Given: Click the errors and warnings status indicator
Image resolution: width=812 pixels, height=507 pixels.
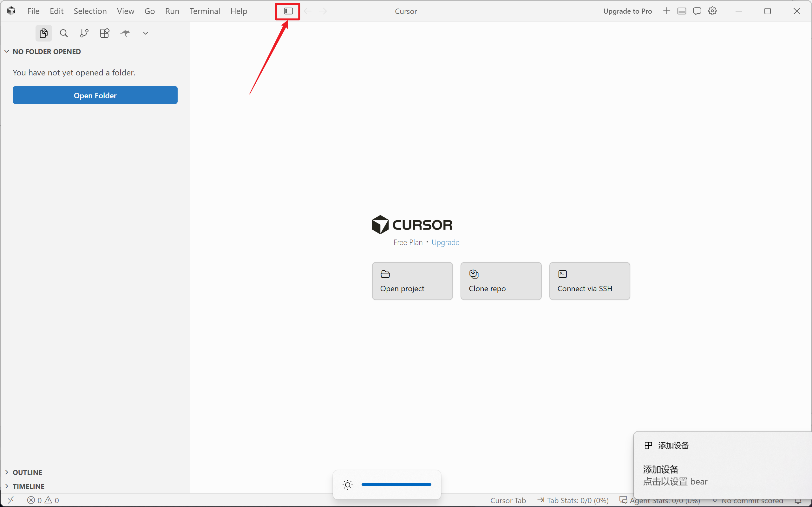Looking at the screenshot, I should coord(43,500).
